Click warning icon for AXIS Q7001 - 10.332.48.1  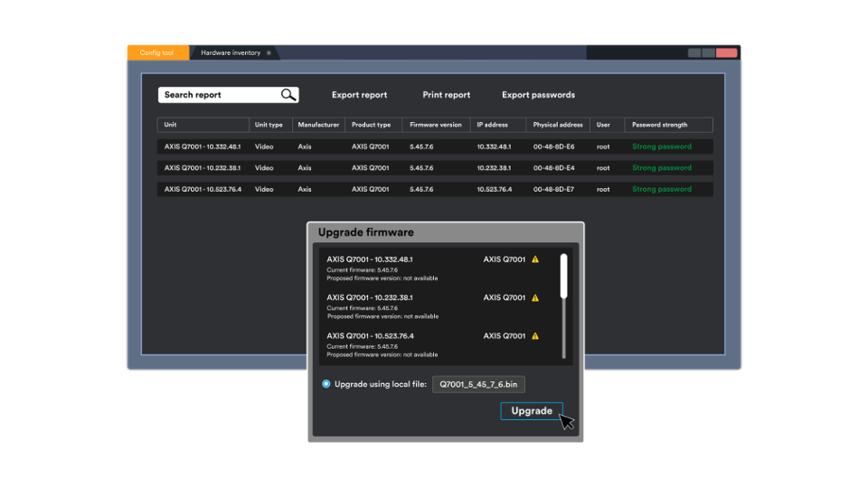[535, 259]
